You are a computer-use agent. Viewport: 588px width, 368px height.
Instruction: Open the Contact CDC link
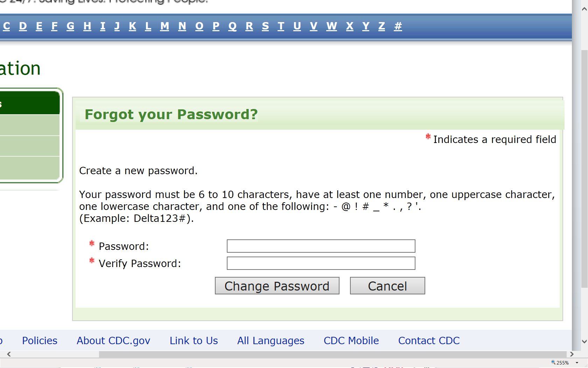click(429, 341)
